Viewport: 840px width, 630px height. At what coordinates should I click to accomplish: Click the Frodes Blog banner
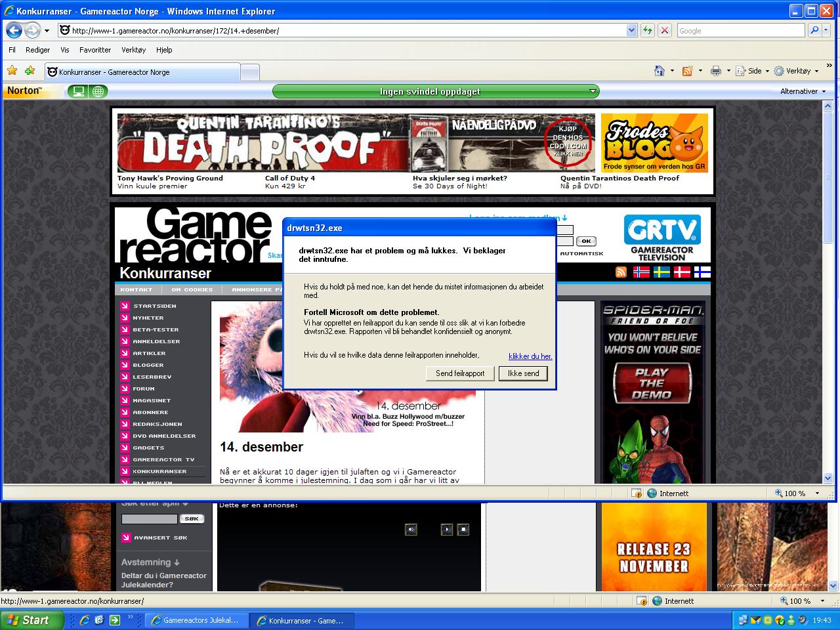point(654,142)
